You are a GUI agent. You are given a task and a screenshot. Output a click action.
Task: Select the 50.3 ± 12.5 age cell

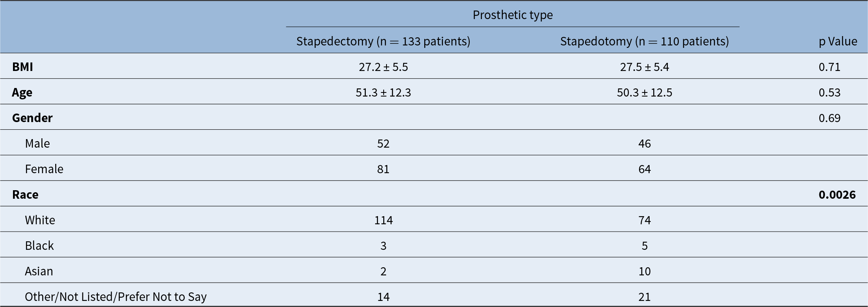pyautogui.click(x=644, y=92)
